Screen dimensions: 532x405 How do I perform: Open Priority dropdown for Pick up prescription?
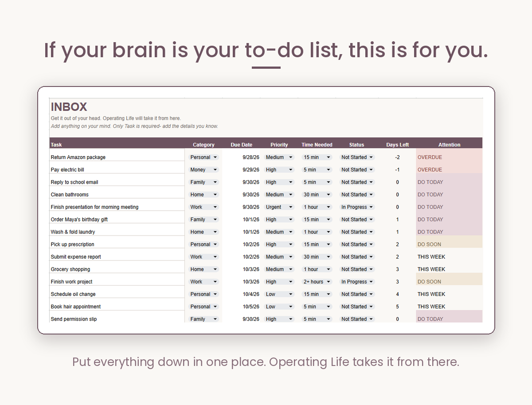coord(279,244)
